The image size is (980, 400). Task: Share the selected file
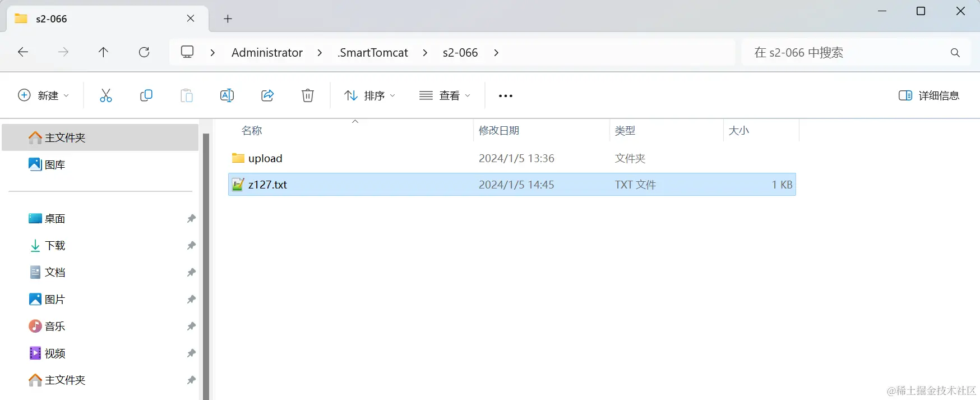[x=267, y=95]
